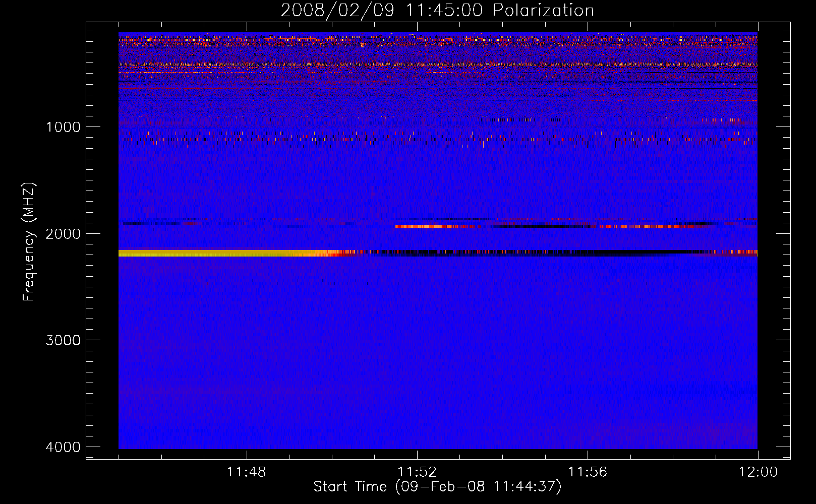The width and height of the screenshot is (816, 504).
Task: Click the 1000 frequency tick label
Action: 63,127
